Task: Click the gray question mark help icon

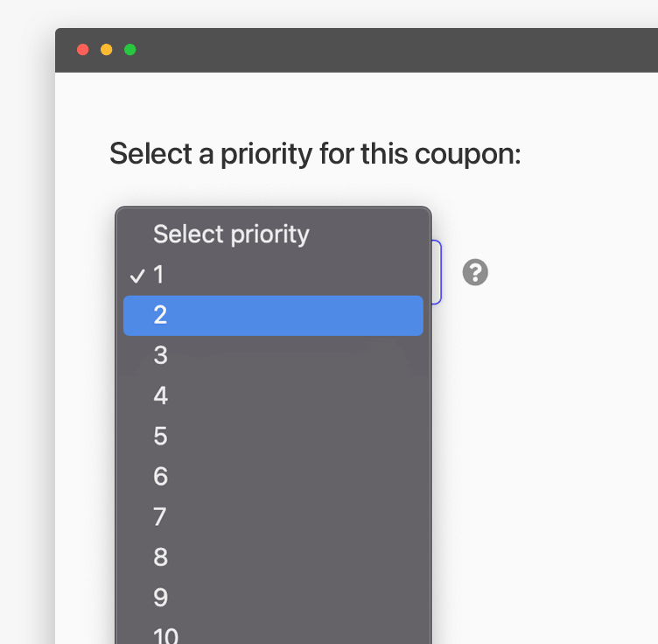Action: pos(475,273)
